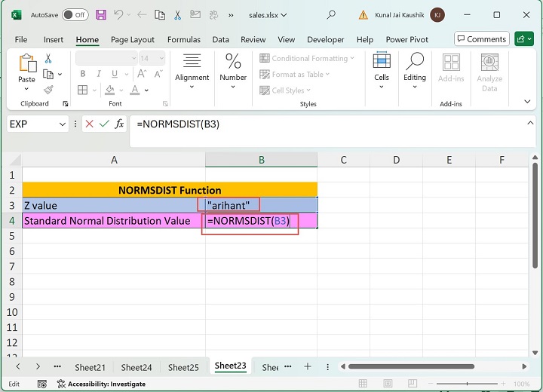Click the Increase Font Size icon
Viewport: 543px width, 392px height.
click(x=142, y=74)
